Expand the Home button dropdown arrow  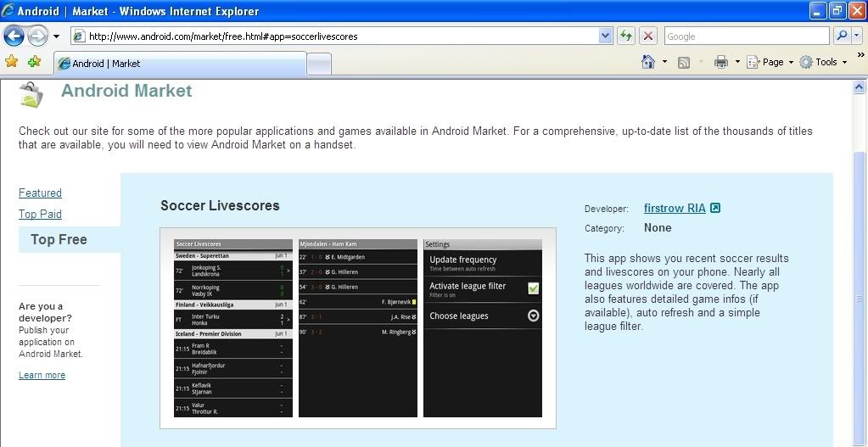click(x=664, y=62)
